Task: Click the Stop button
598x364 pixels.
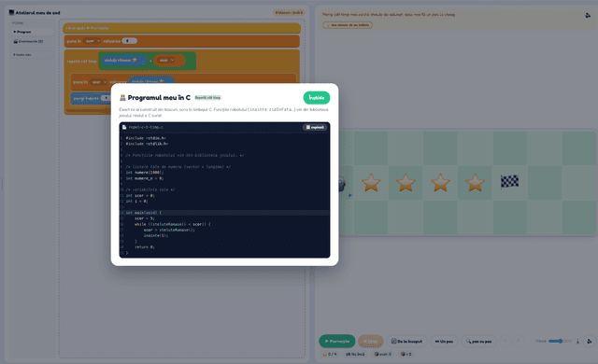Action: [370, 342]
